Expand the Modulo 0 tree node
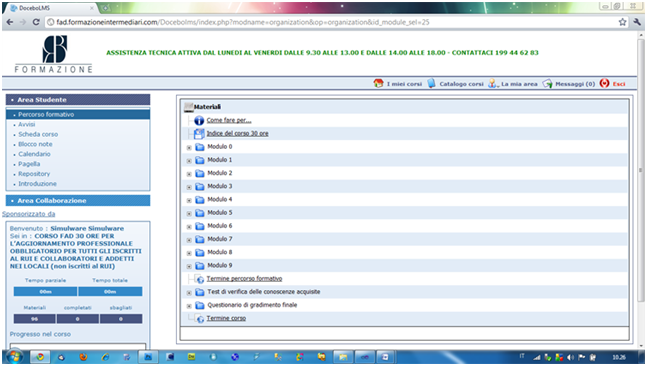The height and width of the screenshot is (366, 647). point(189,148)
